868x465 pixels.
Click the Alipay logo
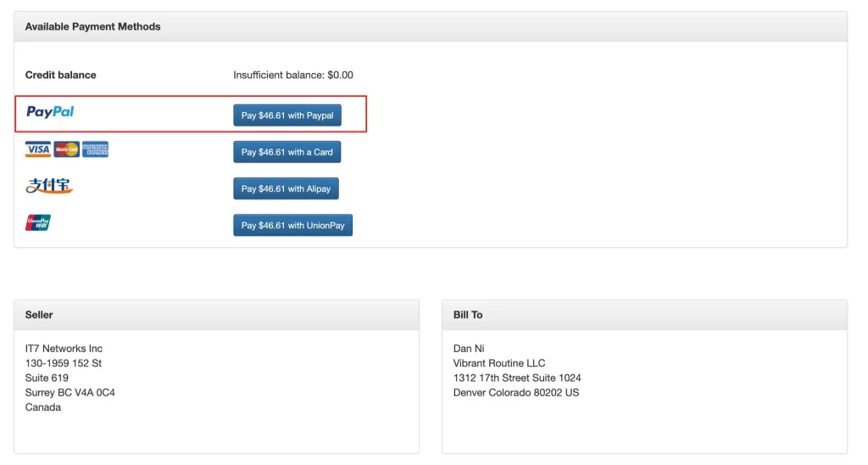pos(49,186)
